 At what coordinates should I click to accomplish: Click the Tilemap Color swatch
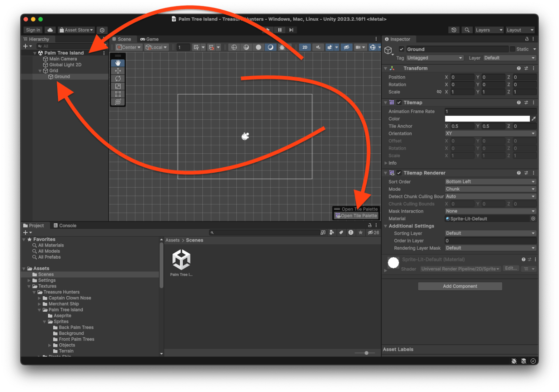click(x=487, y=118)
